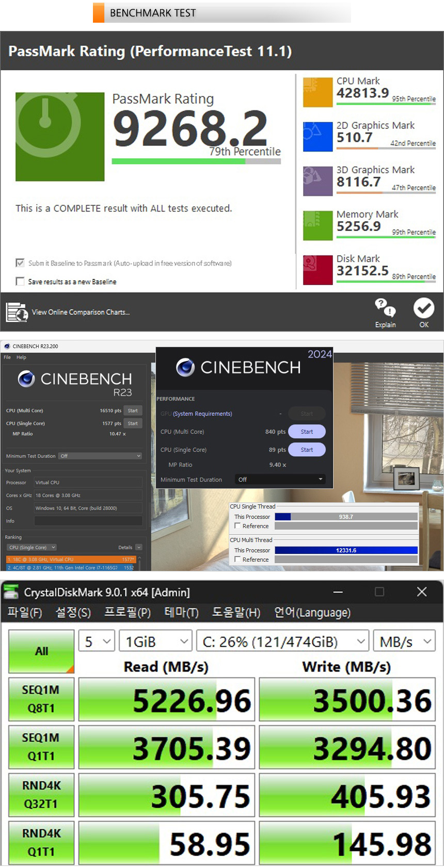Image resolution: width=444 pixels, height=868 pixels.
Task: Open the Cinebench R23 File menu
Action: [7, 357]
